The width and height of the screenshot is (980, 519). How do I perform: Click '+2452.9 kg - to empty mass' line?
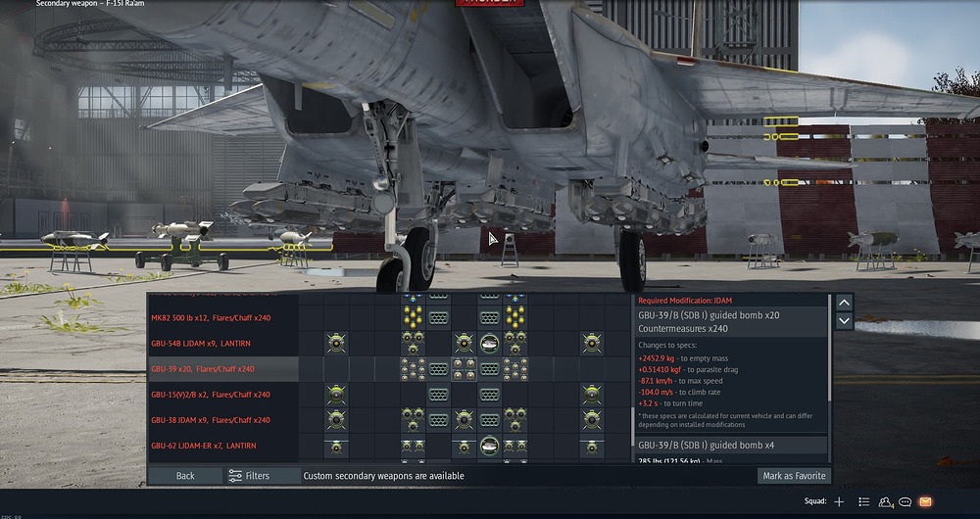coord(683,358)
